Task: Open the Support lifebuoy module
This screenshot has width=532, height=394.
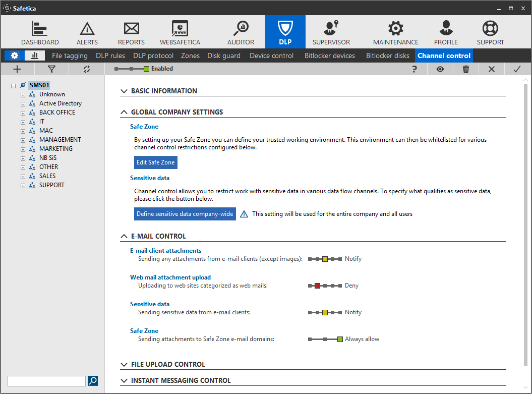Action: 490,33
